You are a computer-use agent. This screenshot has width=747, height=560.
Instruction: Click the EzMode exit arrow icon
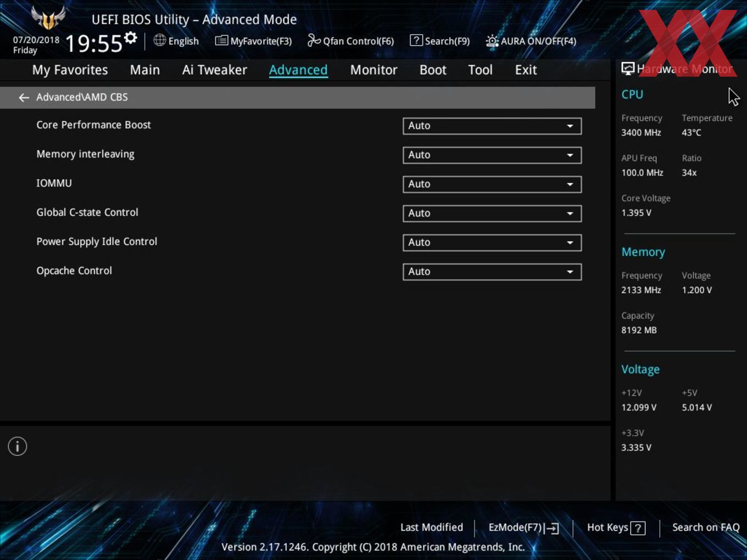552,528
